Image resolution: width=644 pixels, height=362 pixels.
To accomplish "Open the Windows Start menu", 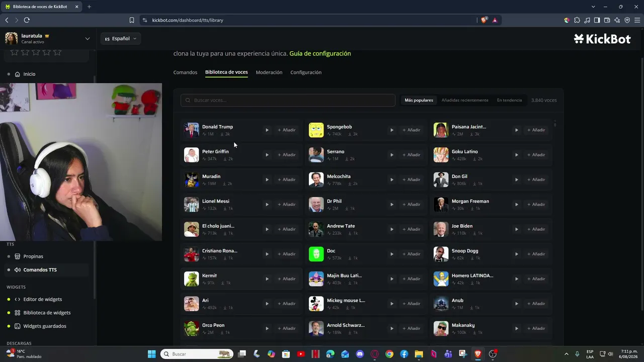I will [152, 354].
